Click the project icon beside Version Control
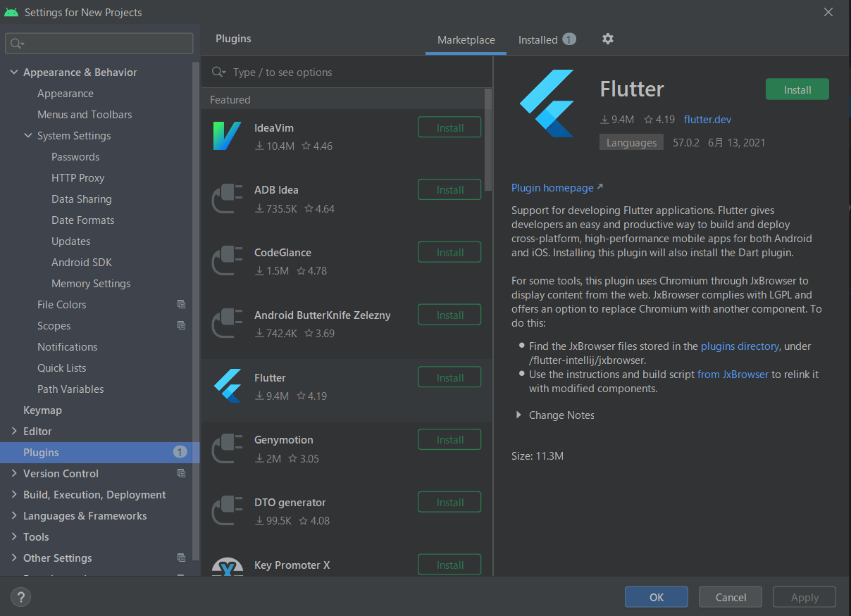The height and width of the screenshot is (616, 851). pos(181,474)
